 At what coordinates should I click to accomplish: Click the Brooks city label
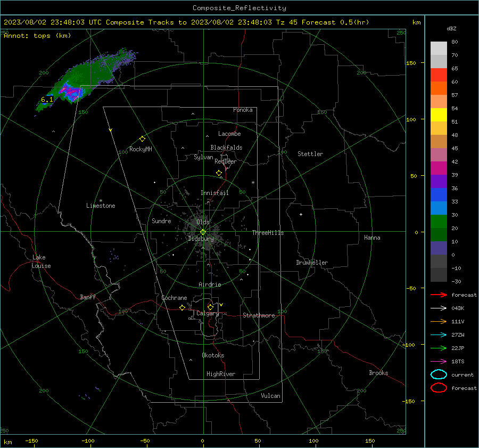(x=378, y=373)
